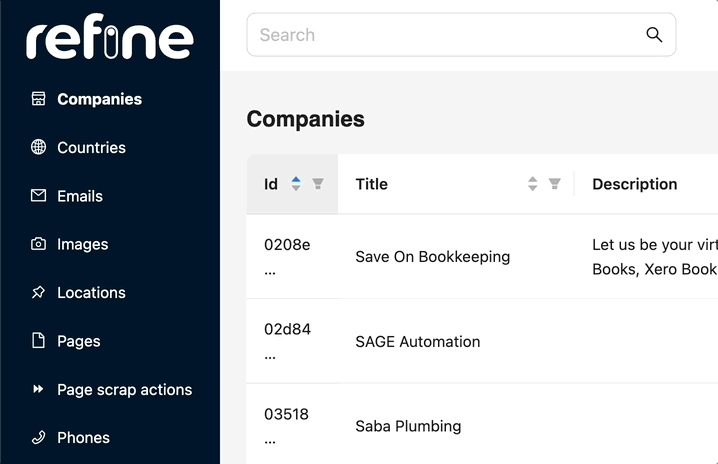The width and height of the screenshot is (718, 464).
Task: Click the SAGE Automation company title
Action: pos(418,342)
